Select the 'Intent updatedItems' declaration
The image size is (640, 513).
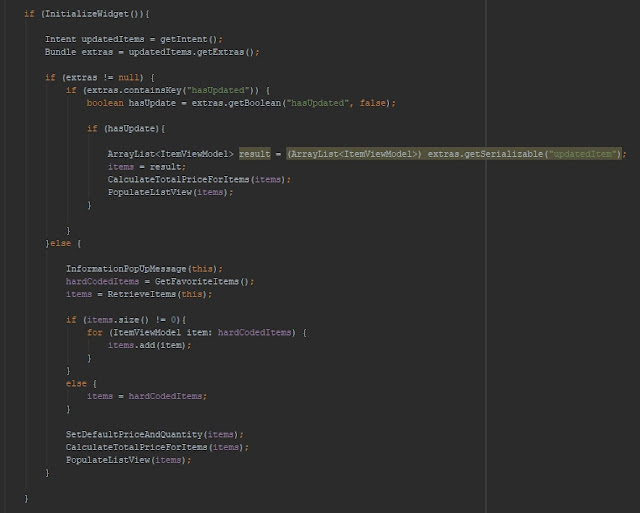pyautogui.click(x=95, y=39)
